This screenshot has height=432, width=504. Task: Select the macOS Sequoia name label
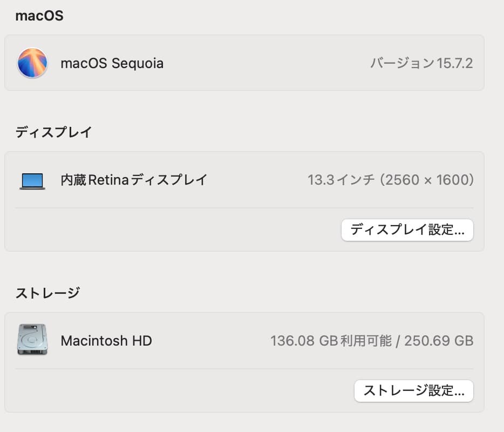tap(113, 63)
